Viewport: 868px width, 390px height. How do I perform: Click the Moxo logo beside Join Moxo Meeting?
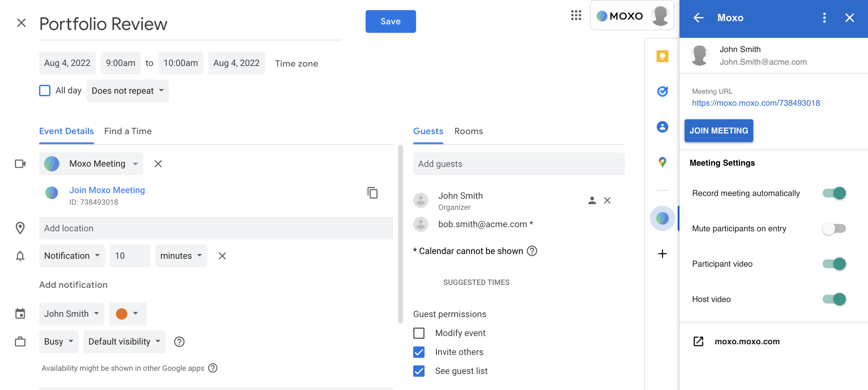(x=52, y=193)
